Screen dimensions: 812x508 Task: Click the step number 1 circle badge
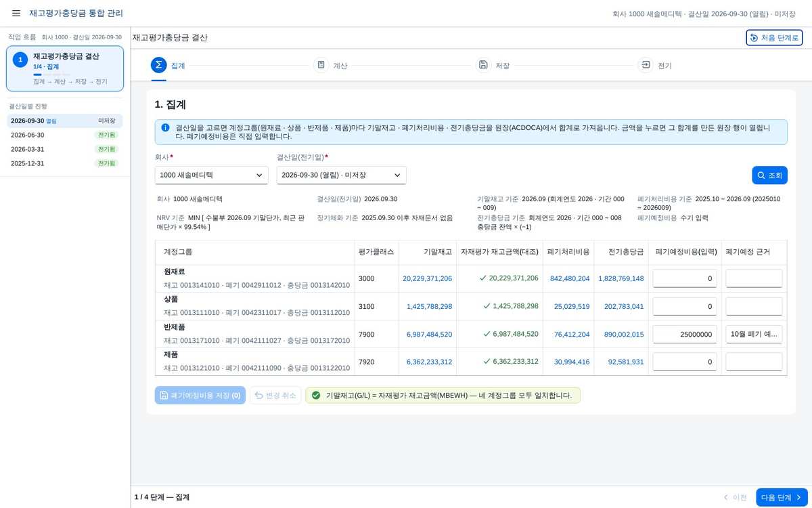coord(20,60)
